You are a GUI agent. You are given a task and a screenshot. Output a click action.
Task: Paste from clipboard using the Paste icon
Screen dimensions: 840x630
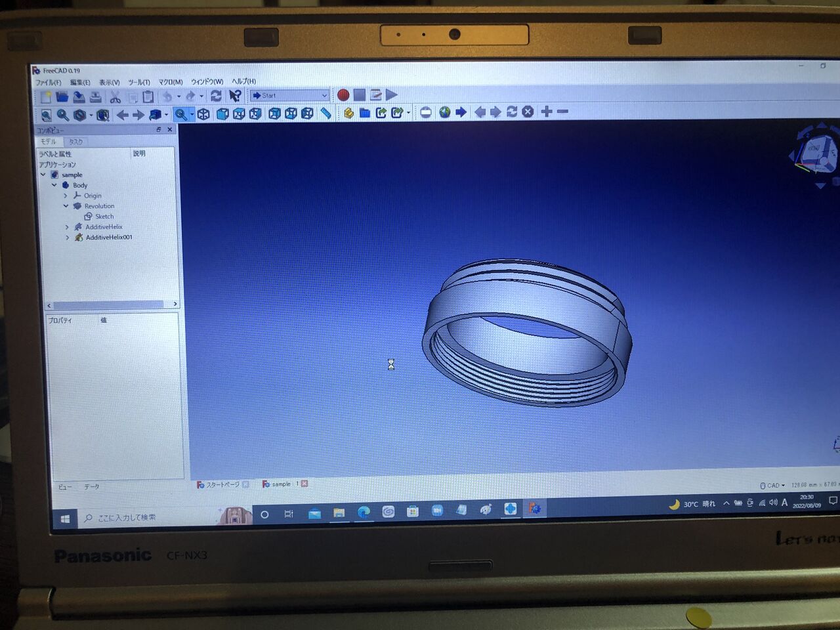pos(148,97)
